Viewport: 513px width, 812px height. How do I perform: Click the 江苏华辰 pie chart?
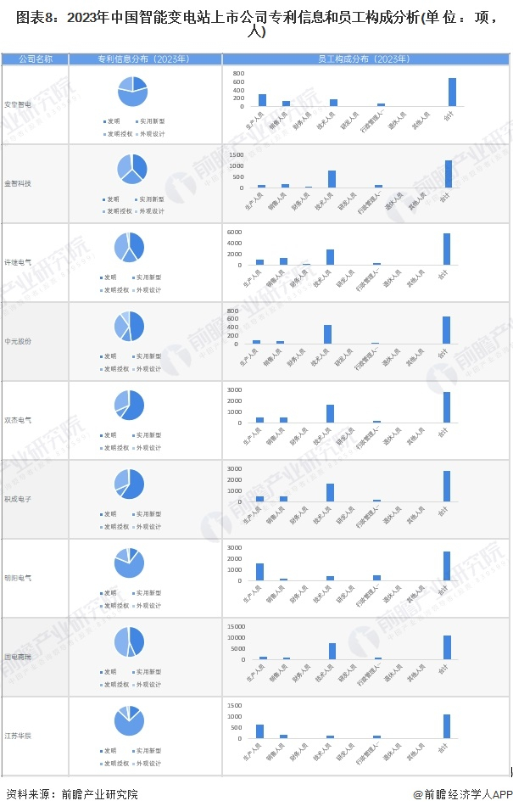(x=130, y=720)
